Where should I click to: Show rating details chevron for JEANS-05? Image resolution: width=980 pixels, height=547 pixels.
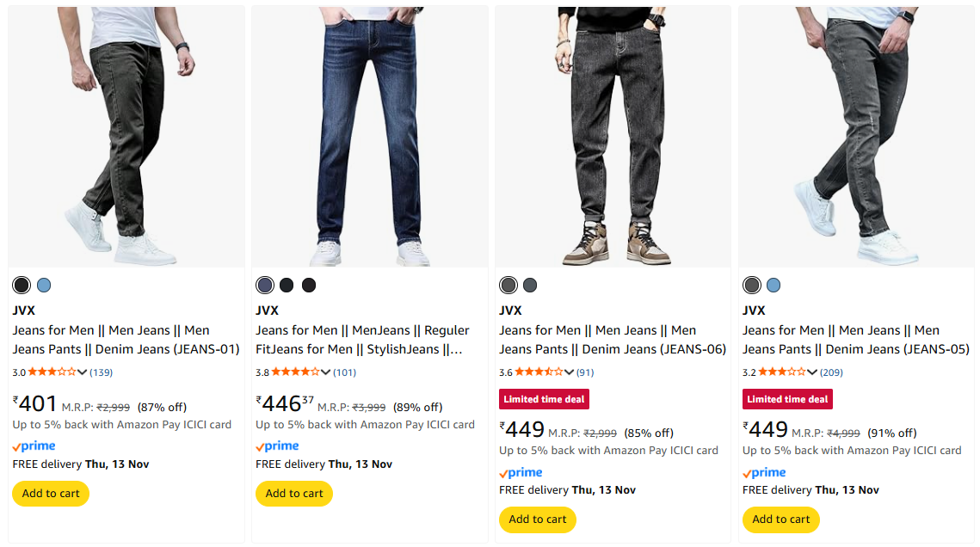(x=812, y=372)
